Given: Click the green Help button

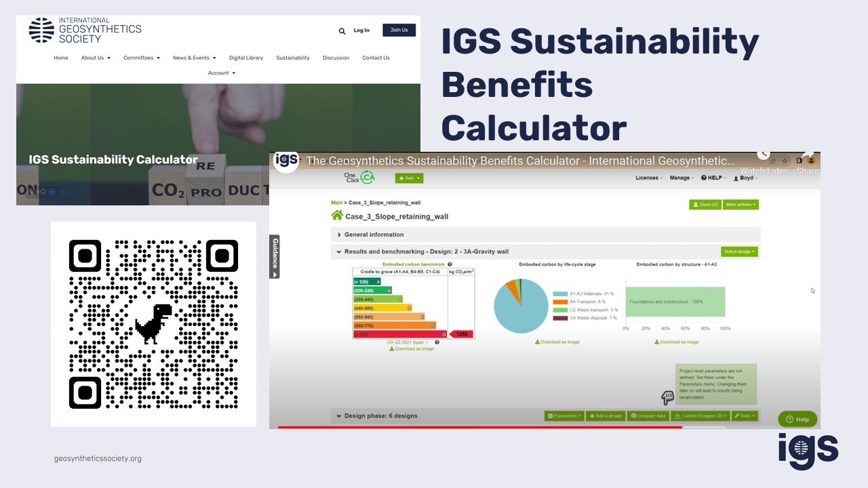Looking at the screenshot, I should click(797, 419).
